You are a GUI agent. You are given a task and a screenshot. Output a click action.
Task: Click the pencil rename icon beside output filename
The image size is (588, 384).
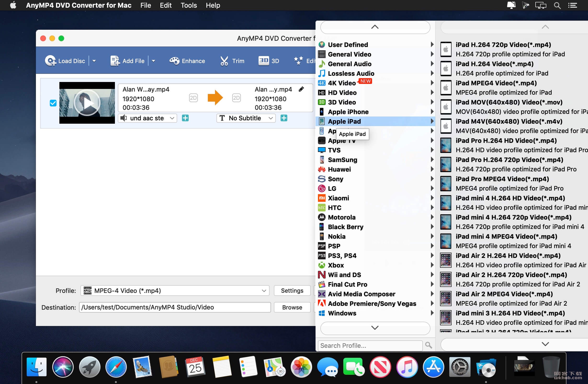pos(301,89)
